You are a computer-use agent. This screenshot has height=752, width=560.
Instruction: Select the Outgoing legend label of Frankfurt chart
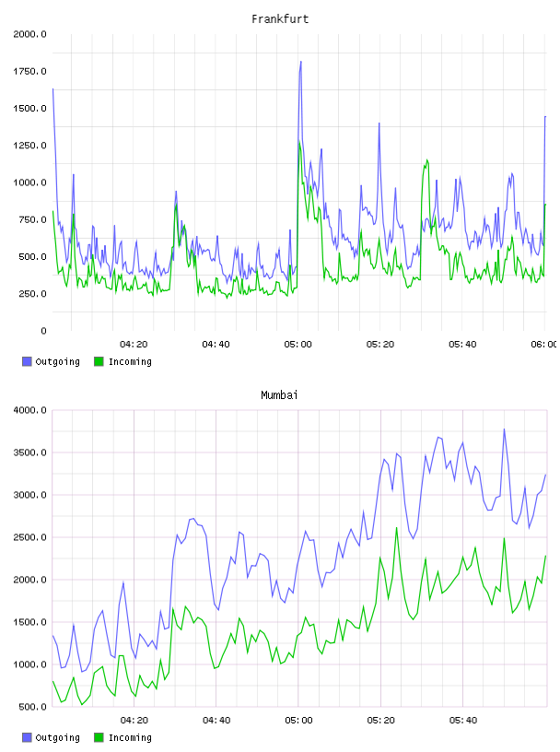tap(57, 362)
